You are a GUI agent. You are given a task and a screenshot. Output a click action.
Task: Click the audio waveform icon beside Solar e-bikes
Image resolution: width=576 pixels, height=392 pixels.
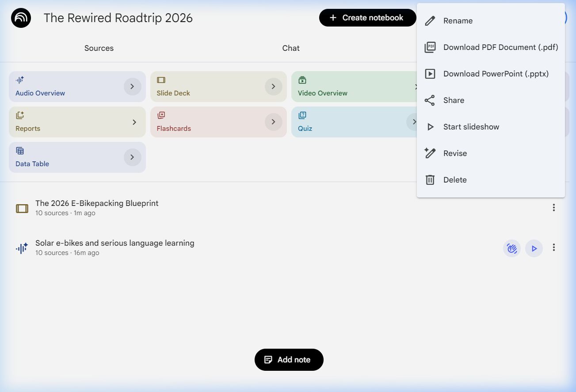pos(22,248)
